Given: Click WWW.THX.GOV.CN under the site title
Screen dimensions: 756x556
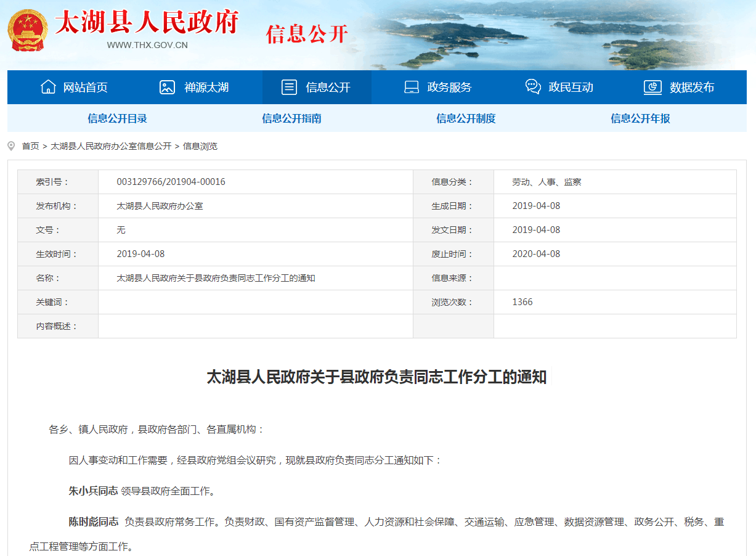Looking at the screenshot, I should [147, 45].
